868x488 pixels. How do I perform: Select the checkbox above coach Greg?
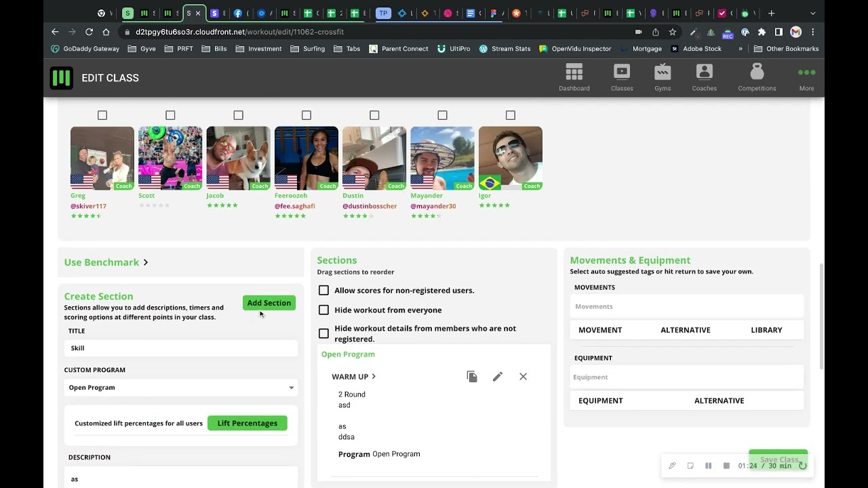tap(102, 115)
